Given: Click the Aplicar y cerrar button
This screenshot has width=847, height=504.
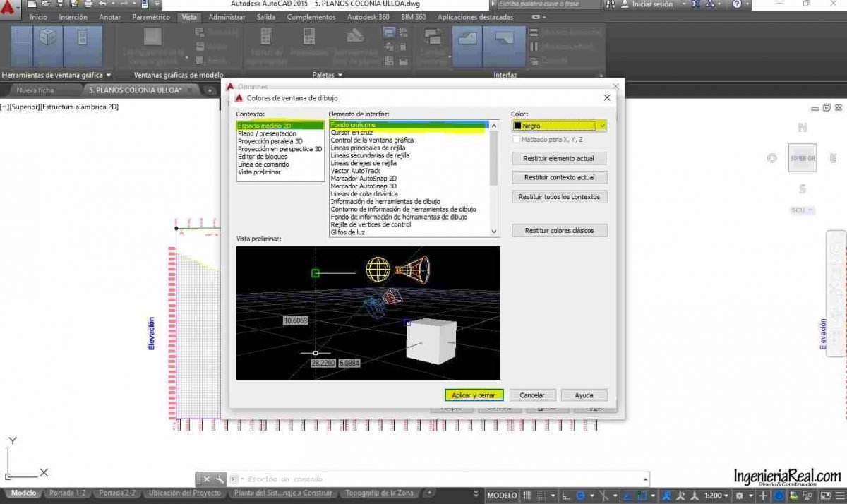Looking at the screenshot, I should point(474,395).
